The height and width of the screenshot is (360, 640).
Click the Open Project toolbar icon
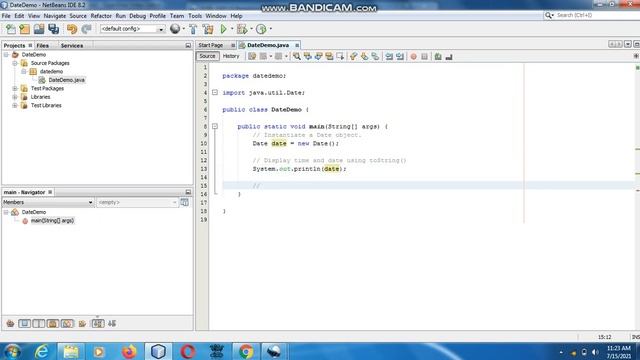pos(39,29)
